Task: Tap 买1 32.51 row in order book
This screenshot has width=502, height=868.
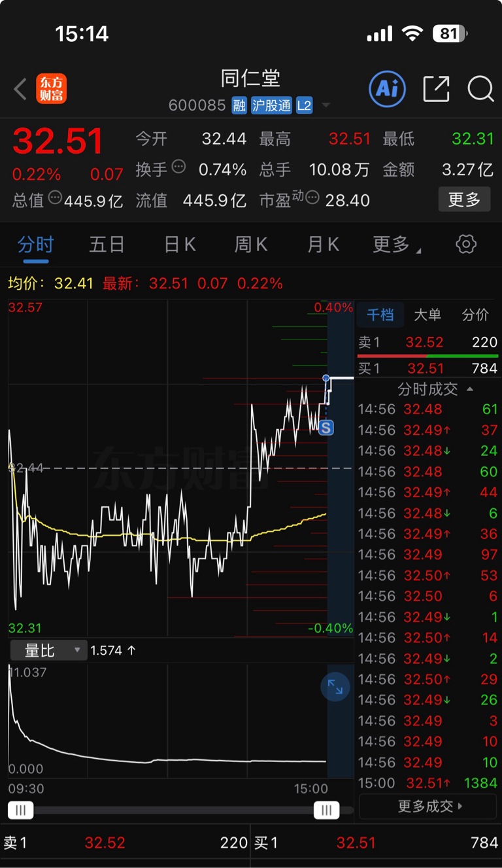Action: [428, 368]
